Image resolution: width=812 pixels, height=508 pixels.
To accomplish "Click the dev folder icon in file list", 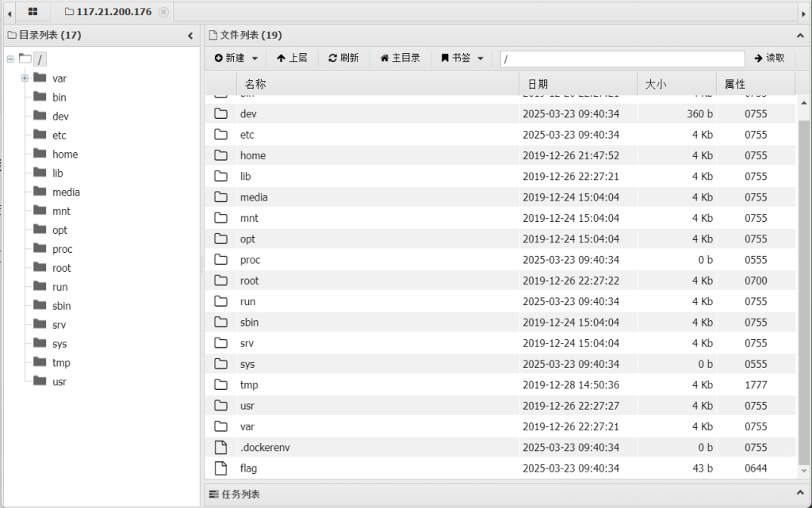I will click(220, 113).
